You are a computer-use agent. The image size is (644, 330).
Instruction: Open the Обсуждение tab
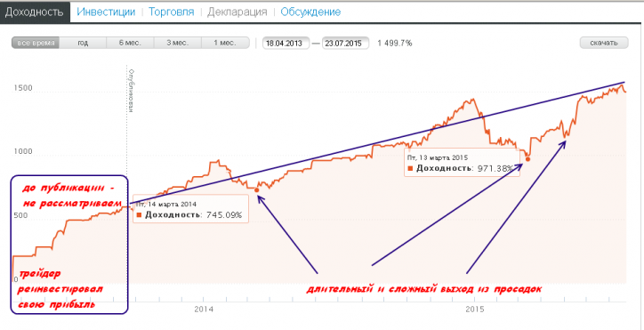pyautogui.click(x=310, y=12)
